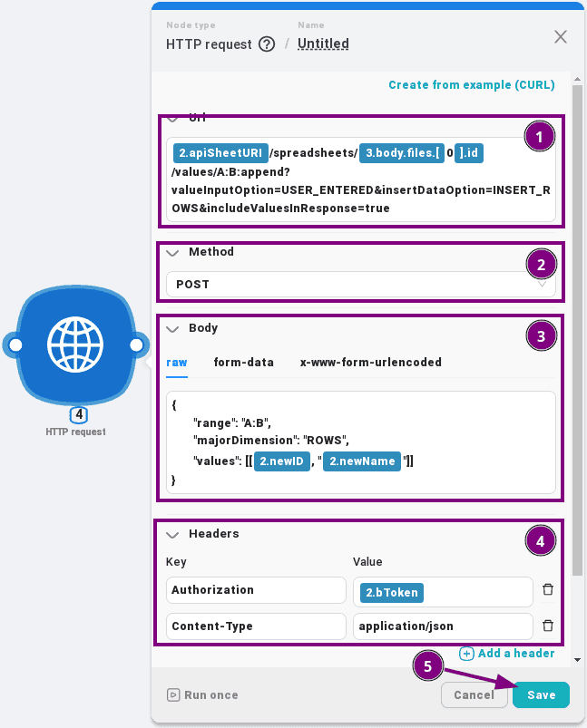
Task: Select the raw body tab
Action: coord(177,363)
